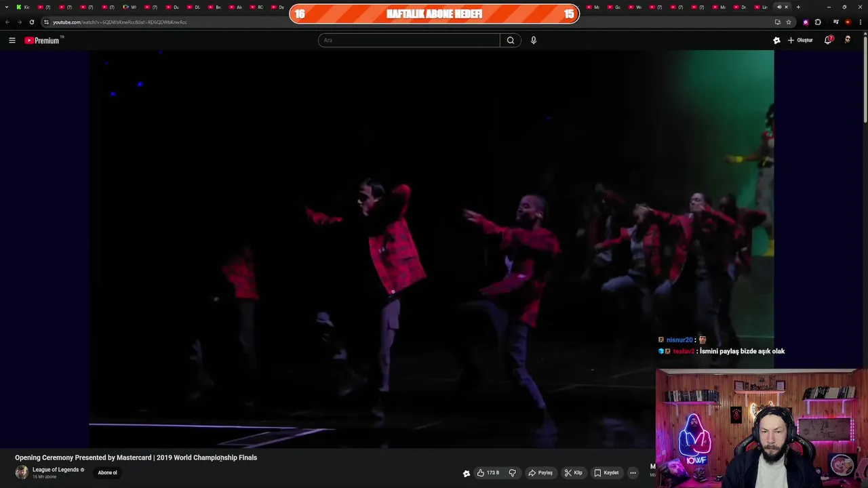The image size is (868, 488).
Task: Open YouTube notifications bell
Action: 828,40
